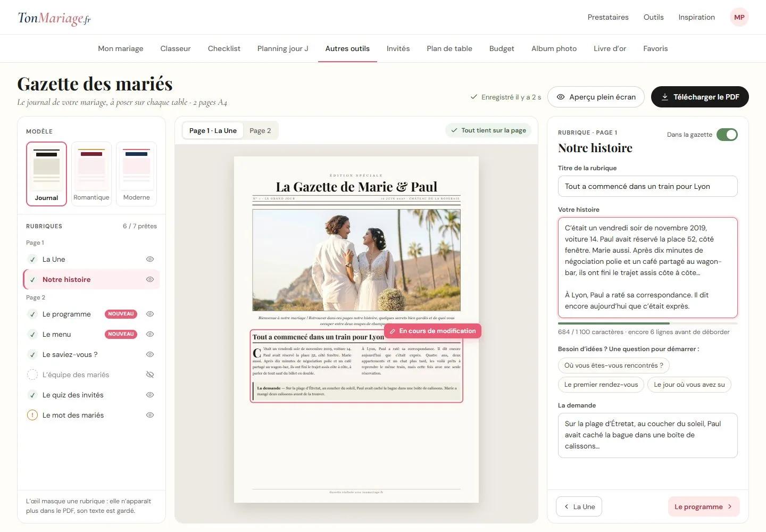Click the Tout tient sur la page indicator
Screen dimensions: 766x532
coord(488,130)
